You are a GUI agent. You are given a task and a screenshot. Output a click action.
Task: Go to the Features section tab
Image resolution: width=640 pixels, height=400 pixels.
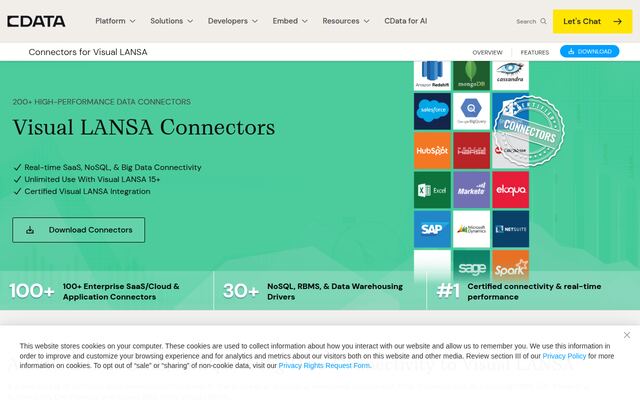pos(535,53)
